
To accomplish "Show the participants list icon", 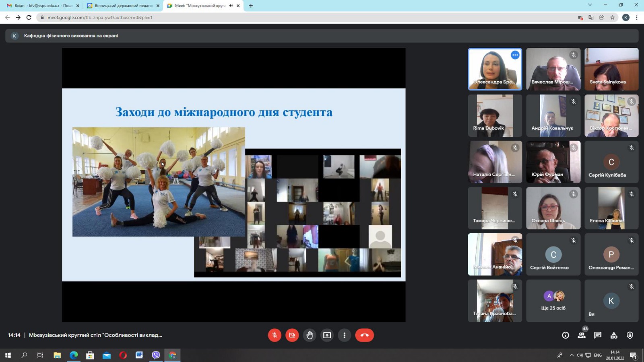I will (582, 335).
